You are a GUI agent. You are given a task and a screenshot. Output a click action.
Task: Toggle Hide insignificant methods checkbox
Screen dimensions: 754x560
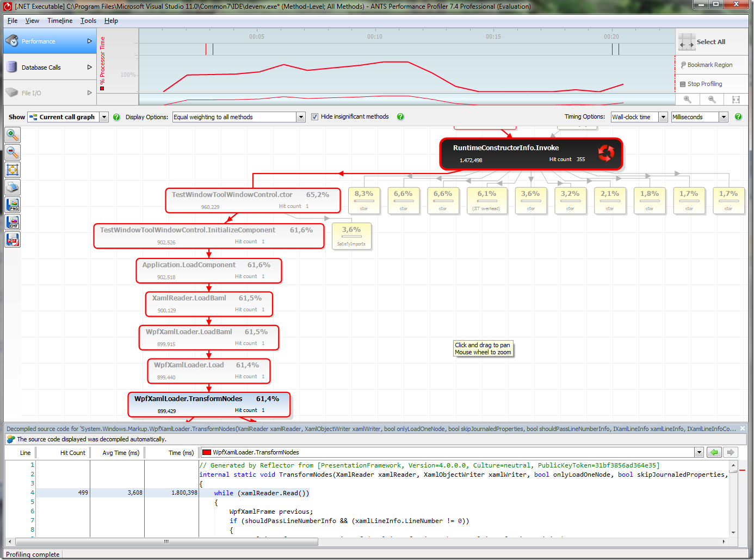(x=314, y=116)
